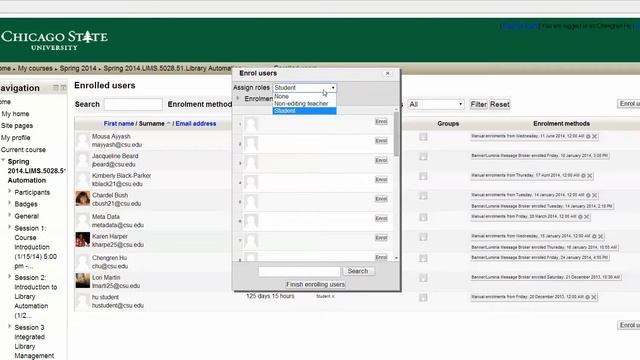640x360 pixels.
Task: Focus the Enrolled users Search field
Action: point(133,104)
